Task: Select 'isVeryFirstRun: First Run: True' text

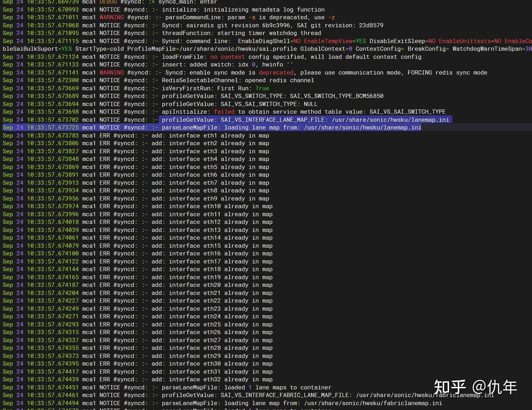Action: pos(216,88)
